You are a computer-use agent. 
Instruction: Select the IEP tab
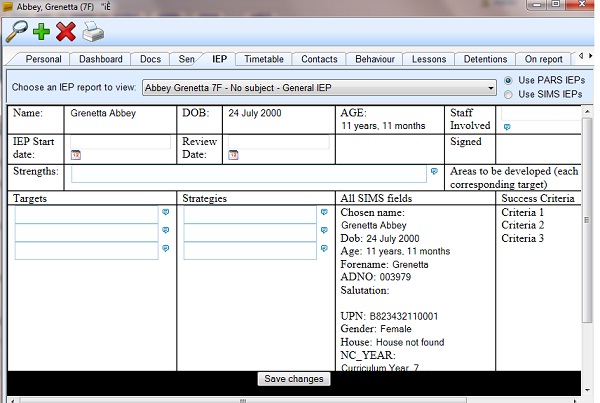click(x=219, y=59)
